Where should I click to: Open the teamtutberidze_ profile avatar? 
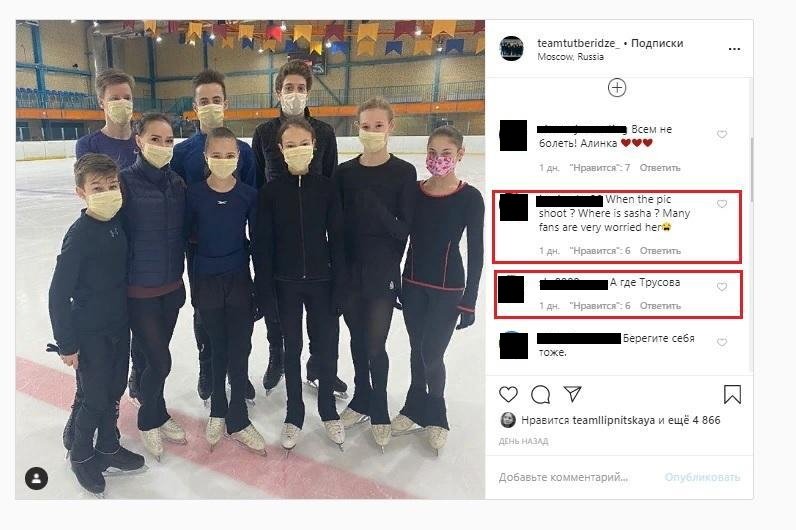[511, 49]
